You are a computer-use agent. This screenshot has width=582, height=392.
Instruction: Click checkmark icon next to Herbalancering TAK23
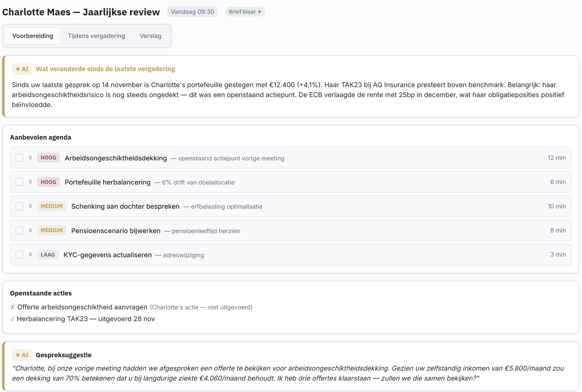[12, 319]
